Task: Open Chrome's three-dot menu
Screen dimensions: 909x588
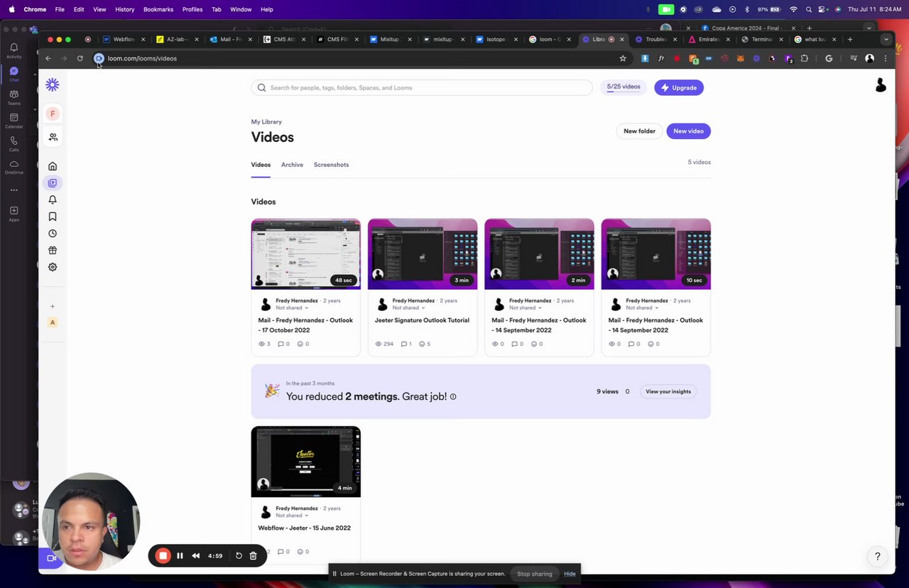Action: pos(886,58)
